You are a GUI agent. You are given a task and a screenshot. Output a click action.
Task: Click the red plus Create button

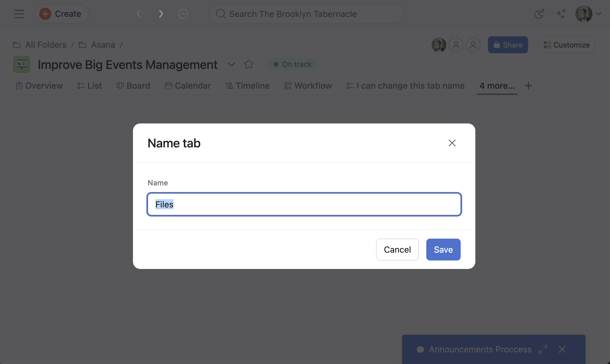coord(62,14)
